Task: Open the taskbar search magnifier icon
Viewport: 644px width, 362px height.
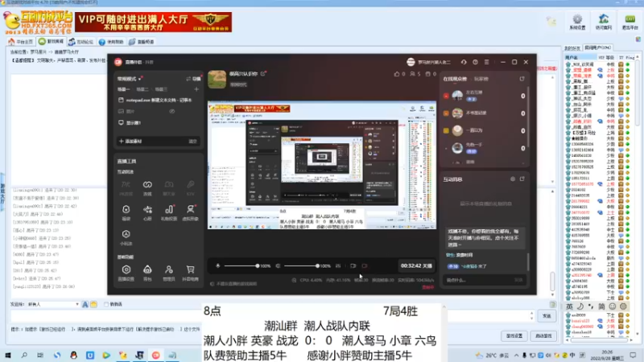Action: pyautogui.click(x=24, y=355)
